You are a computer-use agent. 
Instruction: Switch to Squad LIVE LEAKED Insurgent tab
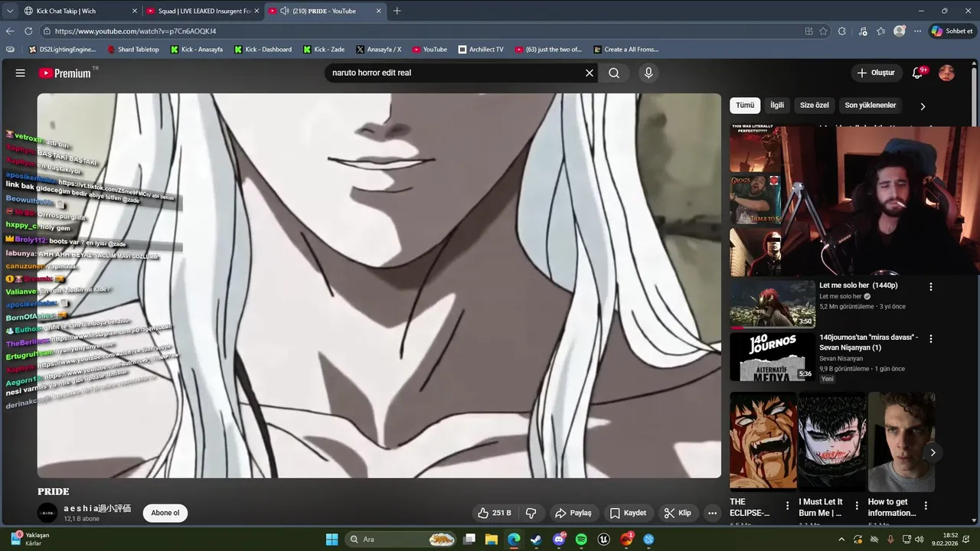(x=204, y=11)
